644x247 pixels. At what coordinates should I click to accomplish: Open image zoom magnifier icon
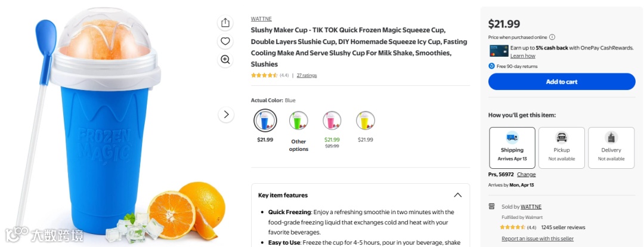click(x=225, y=60)
